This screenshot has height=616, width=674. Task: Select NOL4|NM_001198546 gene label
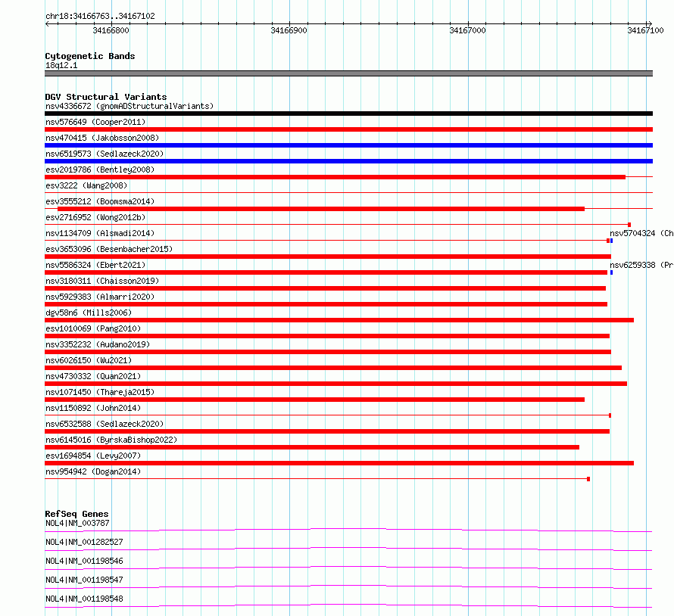tap(84, 561)
